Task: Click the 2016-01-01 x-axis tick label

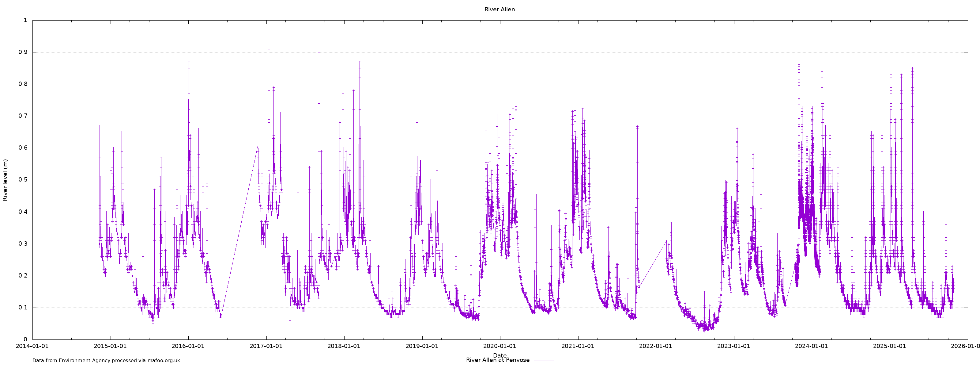Action: (188, 346)
